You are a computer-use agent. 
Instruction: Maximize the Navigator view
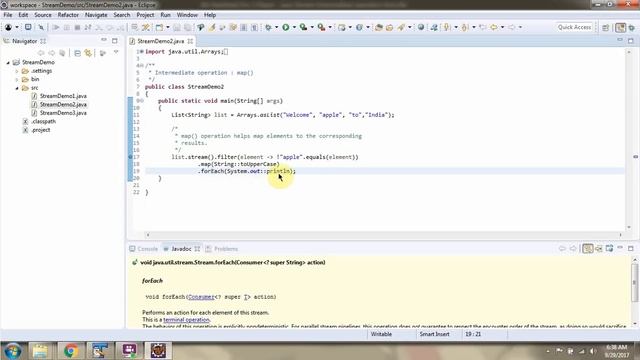point(115,41)
